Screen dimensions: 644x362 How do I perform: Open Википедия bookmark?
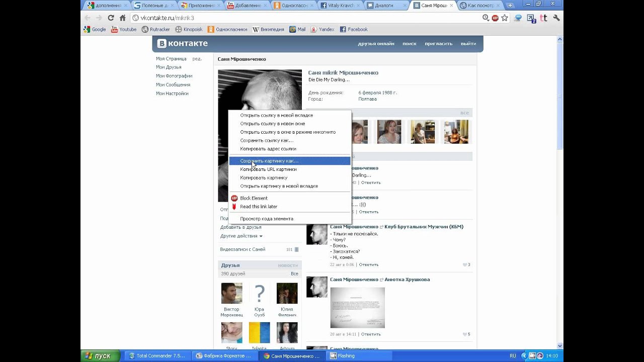click(x=268, y=29)
